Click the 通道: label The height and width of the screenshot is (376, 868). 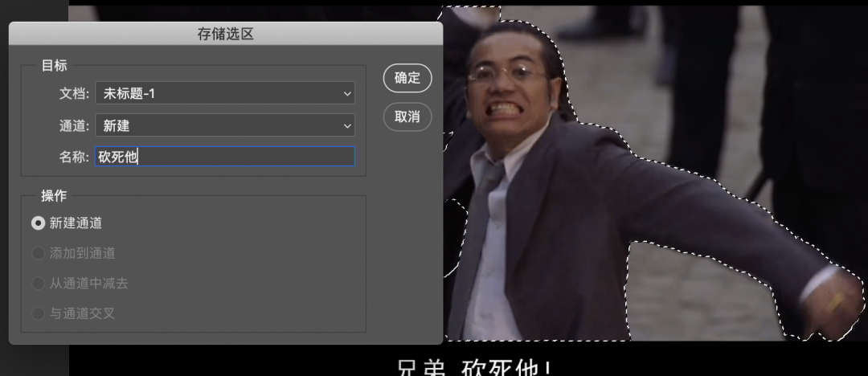pos(74,125)
